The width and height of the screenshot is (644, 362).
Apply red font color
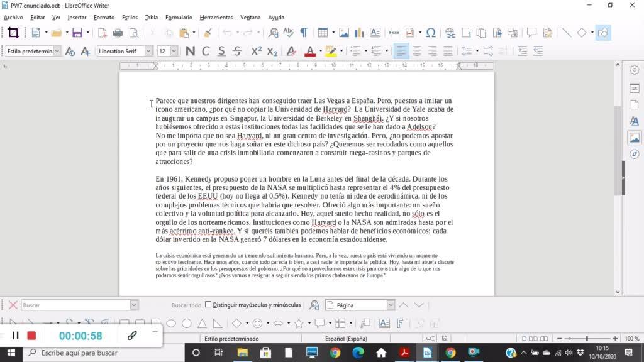coord(310,51)
